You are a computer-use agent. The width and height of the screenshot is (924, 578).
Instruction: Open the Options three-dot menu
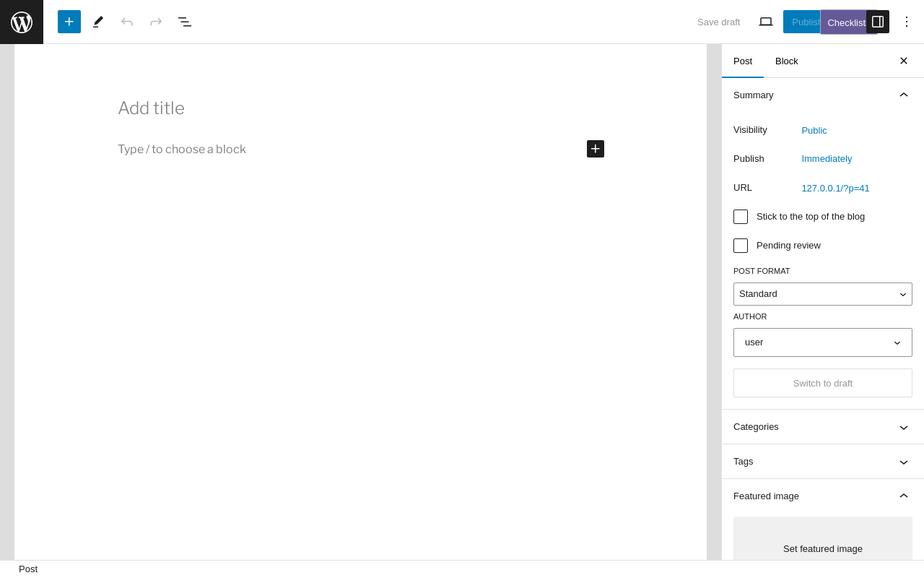pos(907,22)
